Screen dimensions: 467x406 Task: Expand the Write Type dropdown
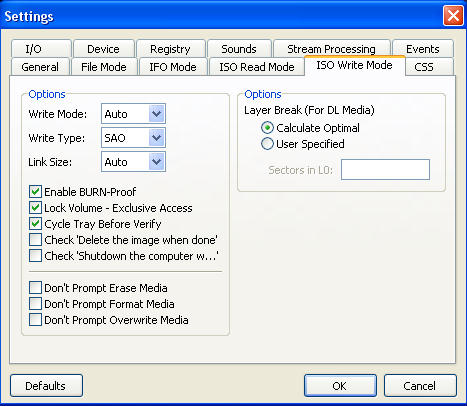click(133, 138)
